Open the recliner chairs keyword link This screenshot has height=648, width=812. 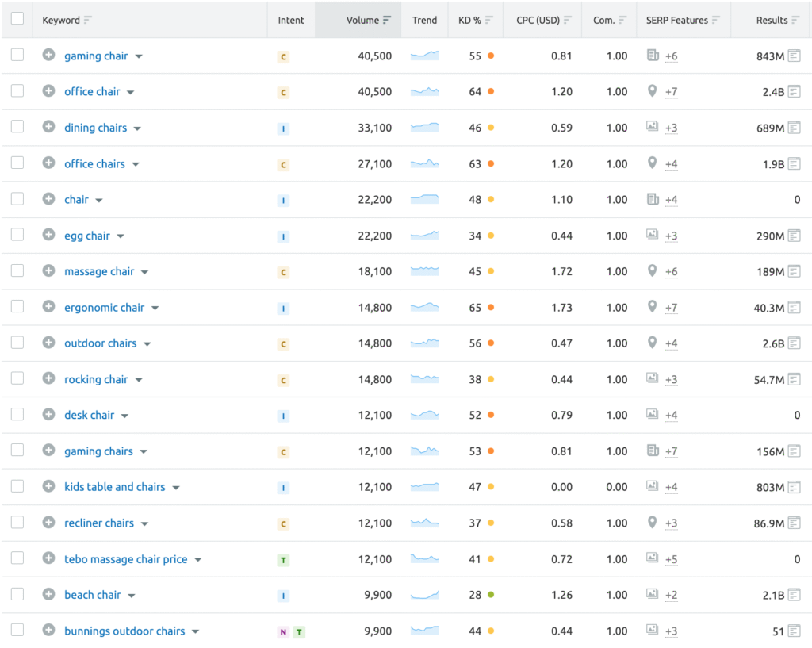(x=99, y=523)
